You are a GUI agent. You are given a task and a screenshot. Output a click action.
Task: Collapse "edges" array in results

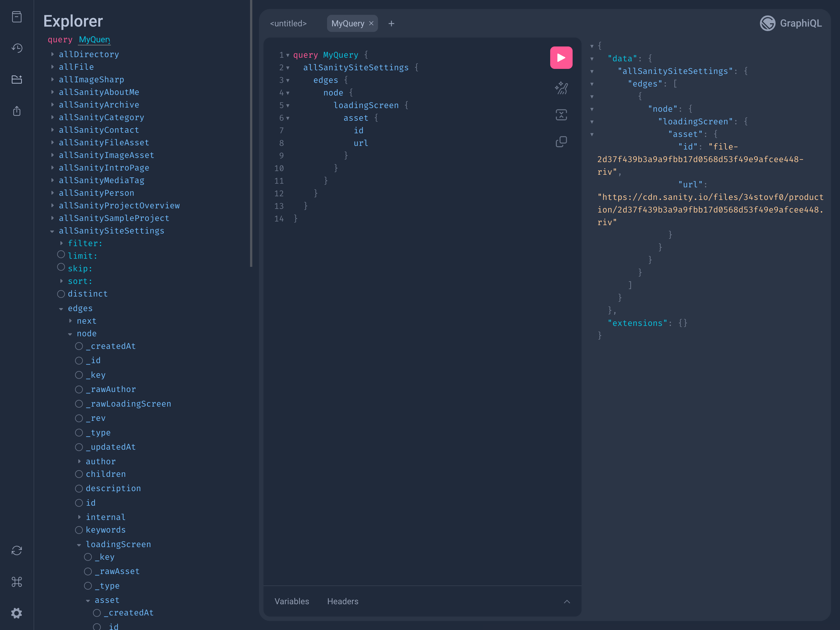click(592, 84)
